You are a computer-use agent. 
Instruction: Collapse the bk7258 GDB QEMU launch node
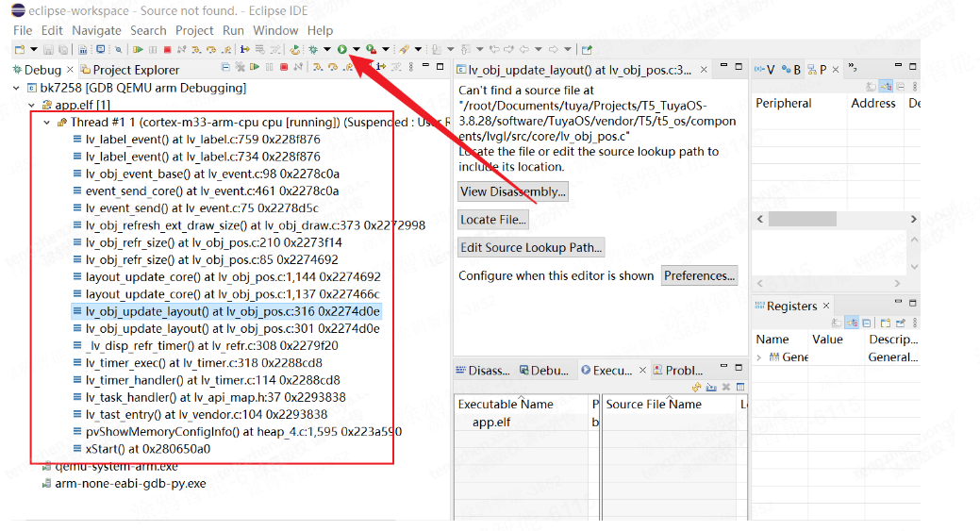16,88
